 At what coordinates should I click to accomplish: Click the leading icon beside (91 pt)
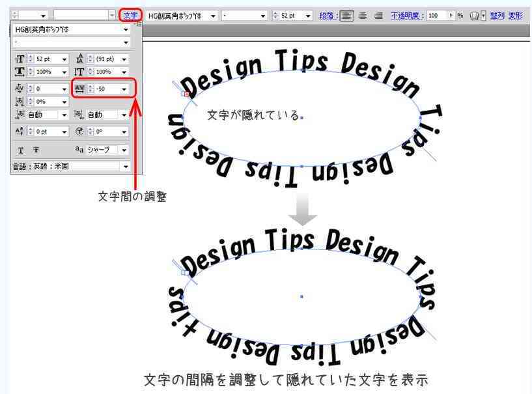tap(79, 59)
